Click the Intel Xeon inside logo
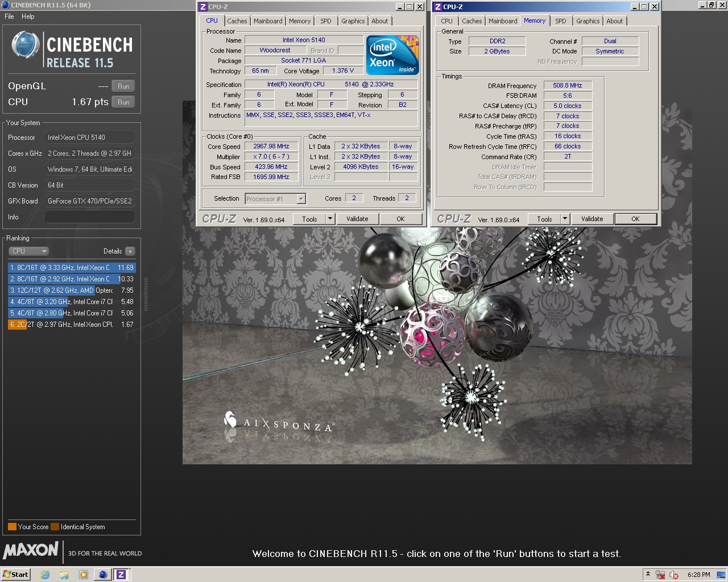Image resolution: width=728 pixels, height=582 pixels. pos(392,55)
